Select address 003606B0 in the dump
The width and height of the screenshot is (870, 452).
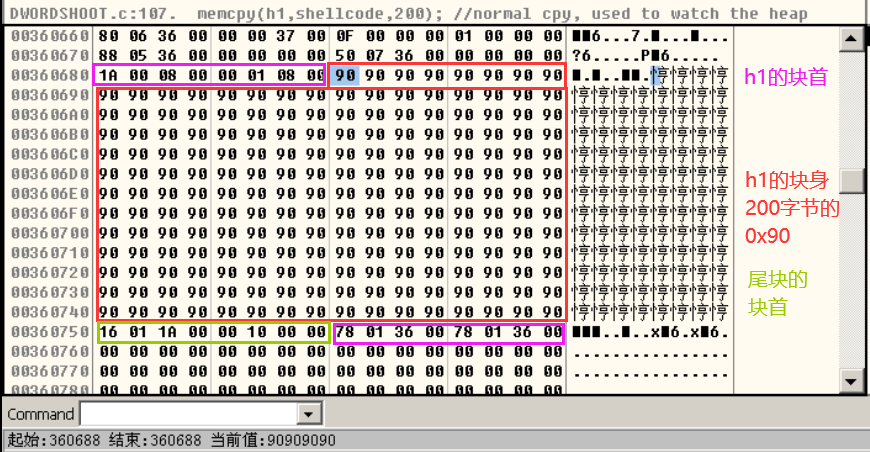50,135
